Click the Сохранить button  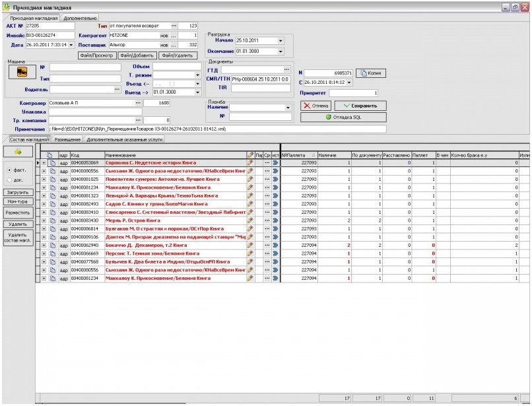pos(360,106)
